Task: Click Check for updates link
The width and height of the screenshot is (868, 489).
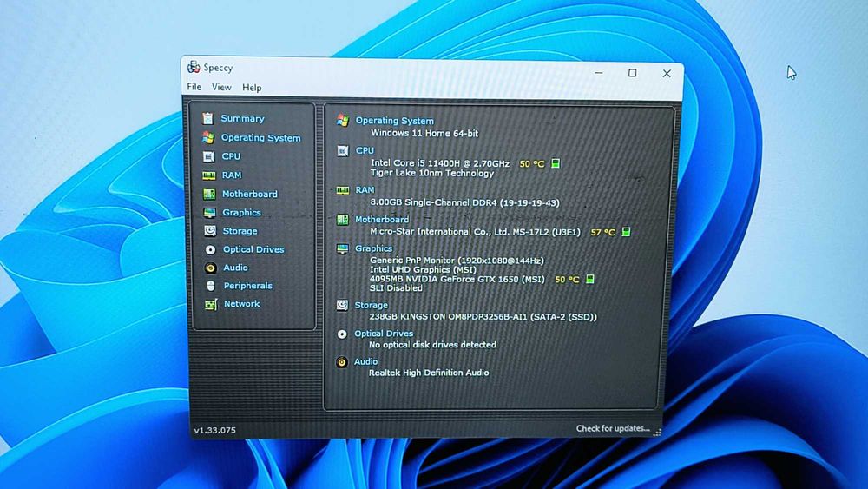Action: 613,428
